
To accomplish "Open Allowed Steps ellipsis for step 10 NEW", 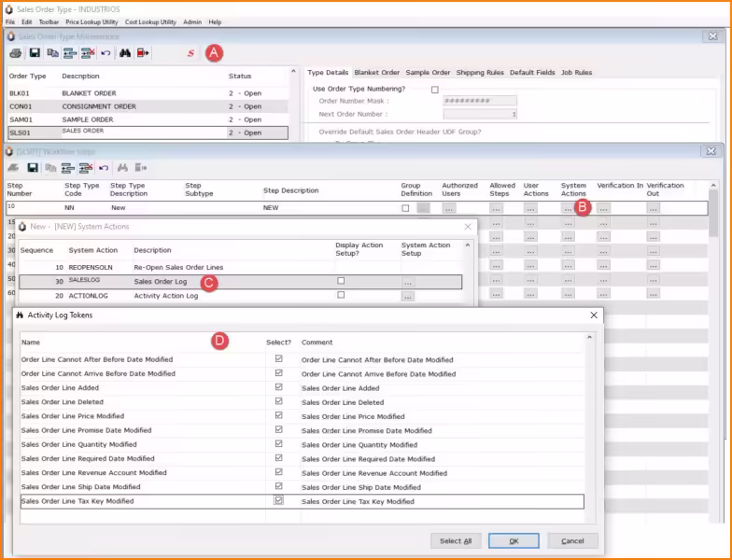I will pyautogui.click(x=497, y=209).
